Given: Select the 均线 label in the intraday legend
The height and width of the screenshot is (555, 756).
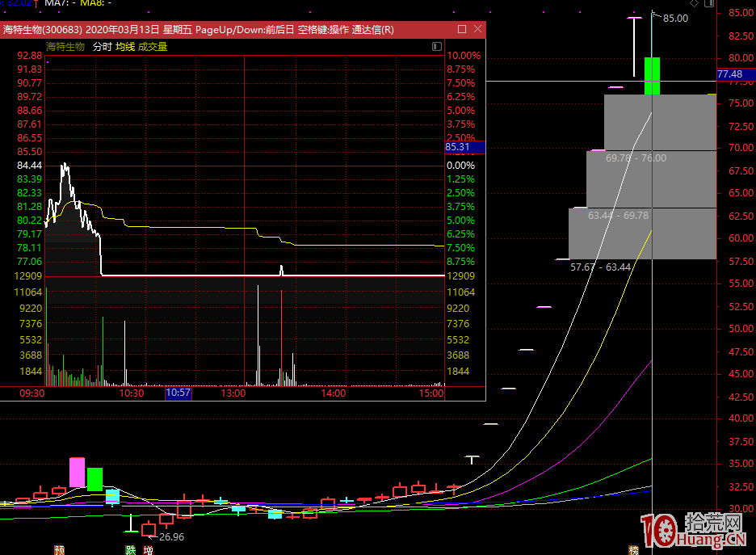Looking at the screenshot, I should (125, 47).
